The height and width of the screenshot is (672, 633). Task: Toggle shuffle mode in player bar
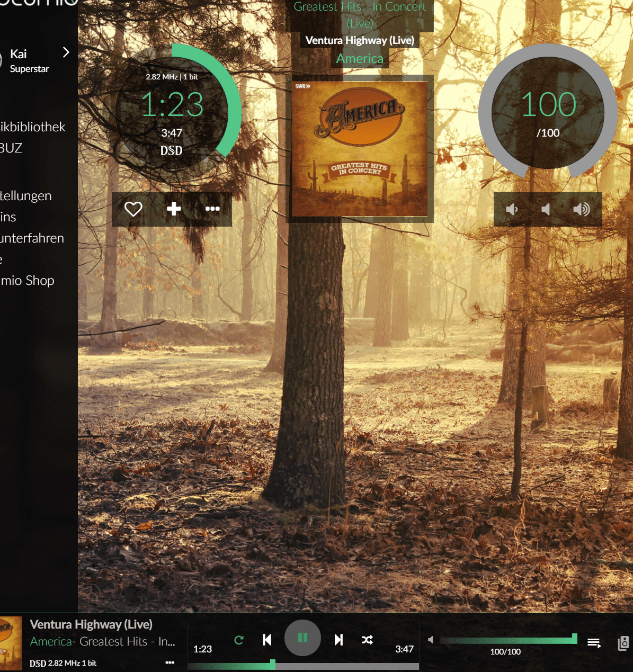[367, 640]
